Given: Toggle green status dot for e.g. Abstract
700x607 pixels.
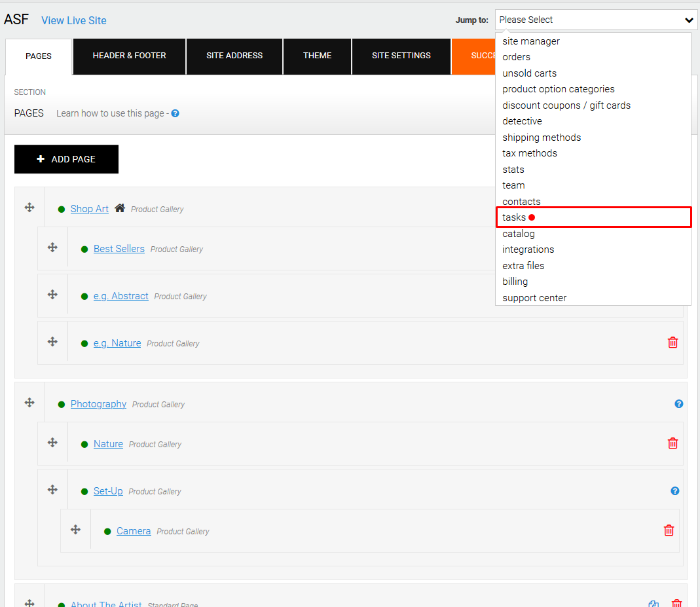Looking at the screenshot, I should pyautogui.click(x=84, y=297).
